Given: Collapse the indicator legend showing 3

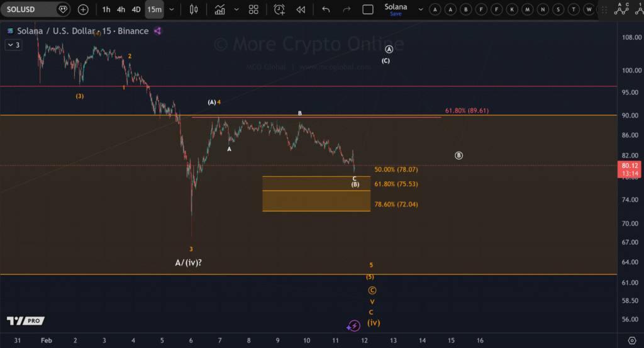Looking at the screenshot, I should 13,45.
